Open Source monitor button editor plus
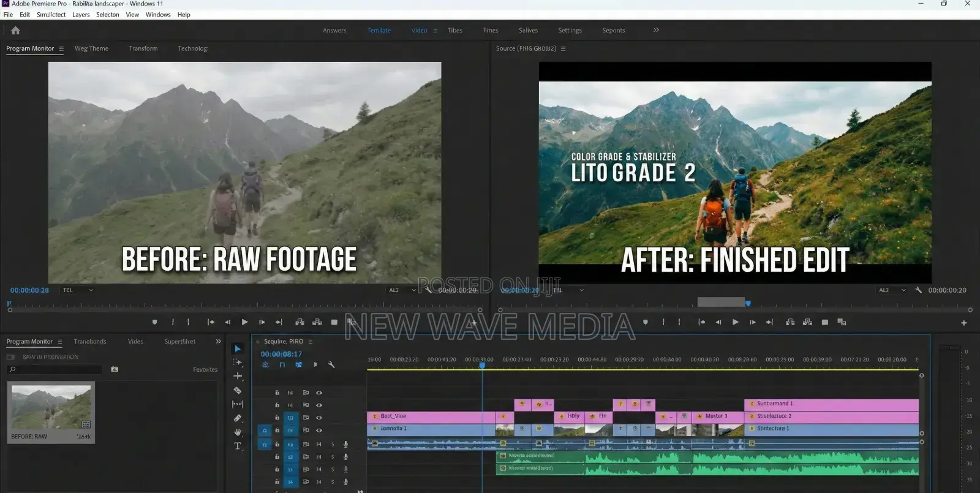The height and width of the screenshot is (493, 980). (963, 323)
